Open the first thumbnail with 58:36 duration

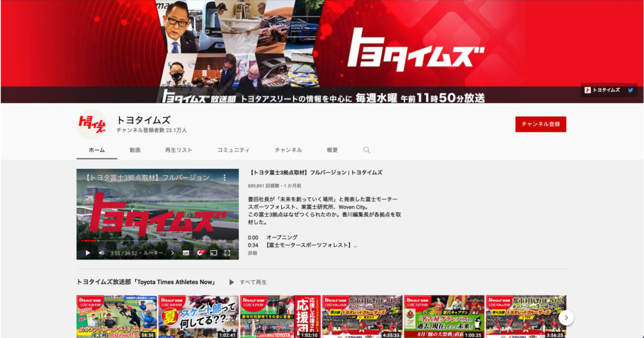point(116,316)
